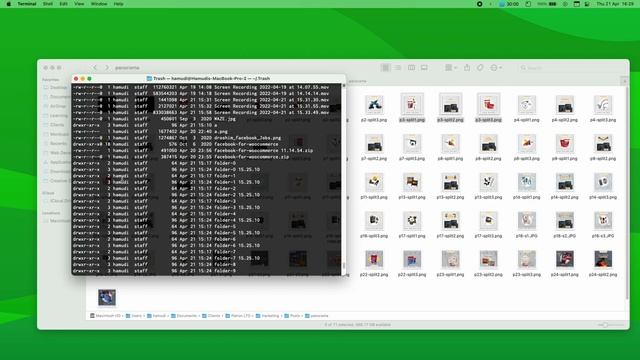
Task: Open the Help menu
Action: pyautogui.click(x=118, y=4)
